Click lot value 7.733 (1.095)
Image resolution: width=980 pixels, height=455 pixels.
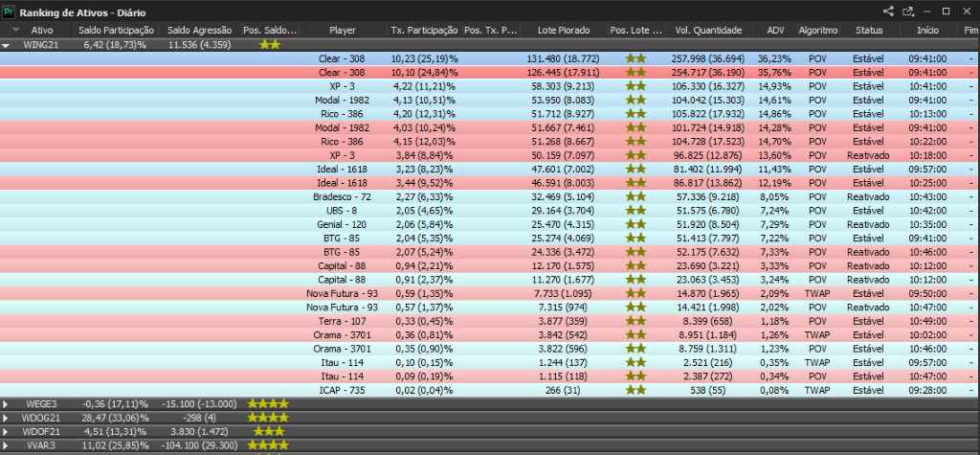point(564,293)
